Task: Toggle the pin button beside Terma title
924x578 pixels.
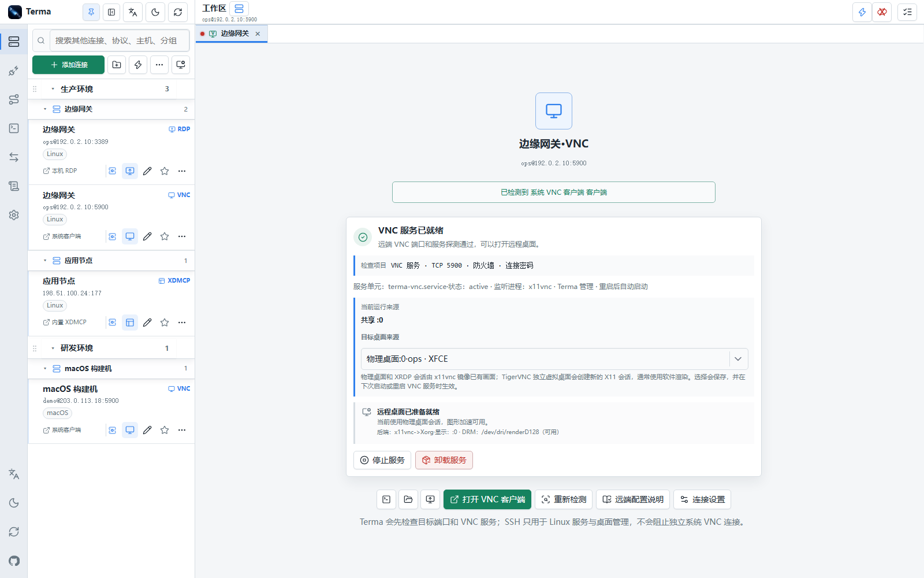Action: pos(91,12)
